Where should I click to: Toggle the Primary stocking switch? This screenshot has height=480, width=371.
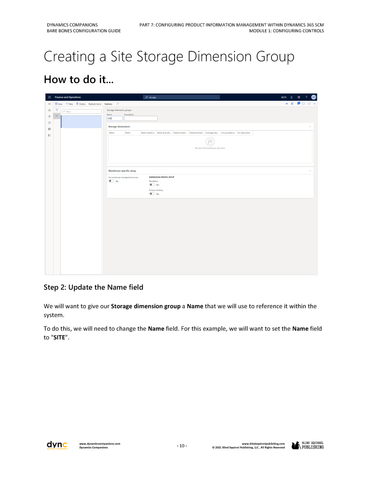(x=152, y=194)
